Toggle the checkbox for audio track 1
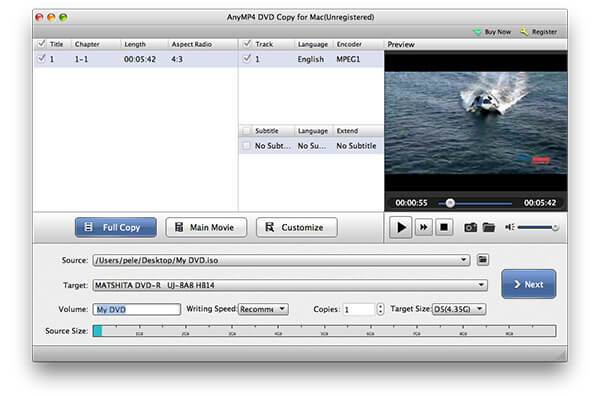Screen dimensions: 600x396 pyautogui.click(x=247, y=59)
